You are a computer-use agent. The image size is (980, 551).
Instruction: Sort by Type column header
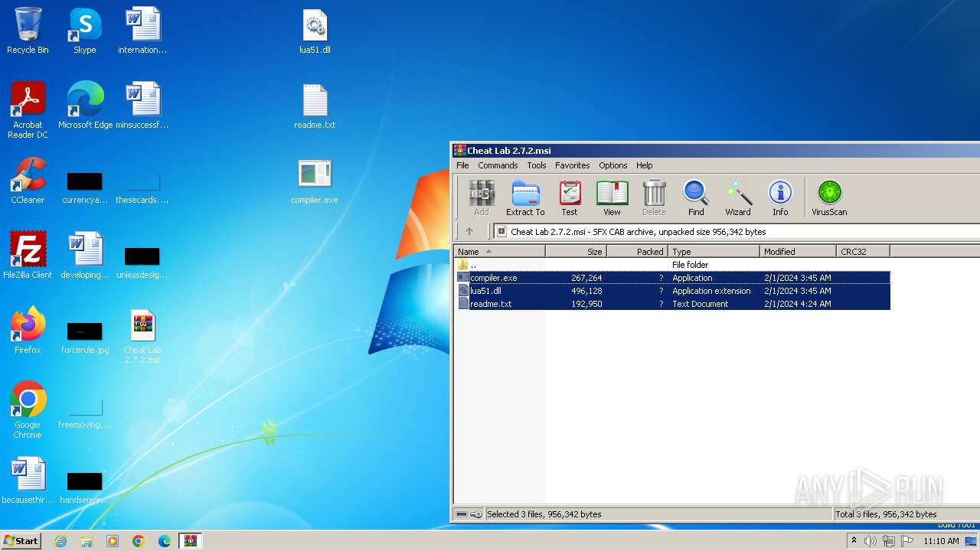pos(714,251)
